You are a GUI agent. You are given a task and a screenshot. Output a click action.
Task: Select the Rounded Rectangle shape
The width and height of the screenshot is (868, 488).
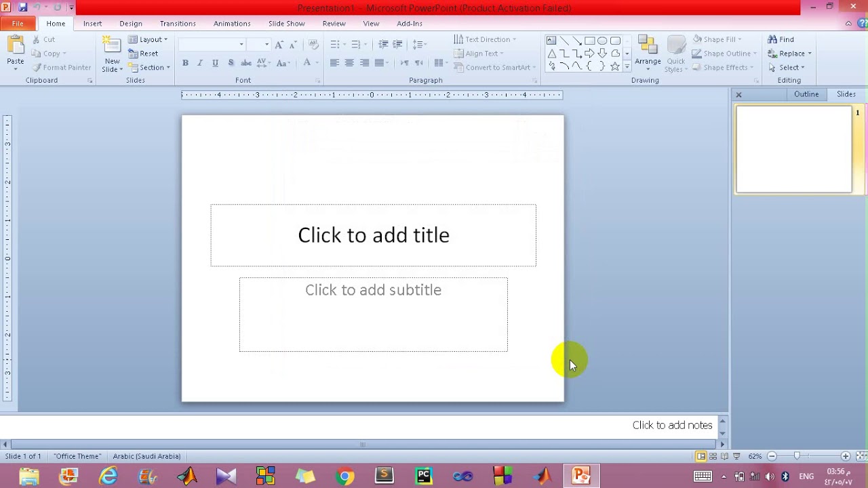tap(615, 41)
